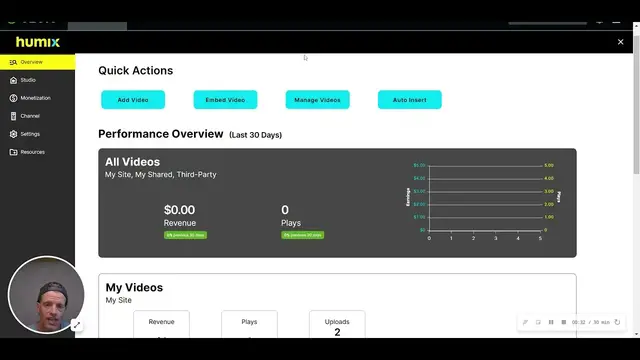The height and width of the screenshot is (360, 640).
Task: Click the Add Video button
Action: (133, 100)
